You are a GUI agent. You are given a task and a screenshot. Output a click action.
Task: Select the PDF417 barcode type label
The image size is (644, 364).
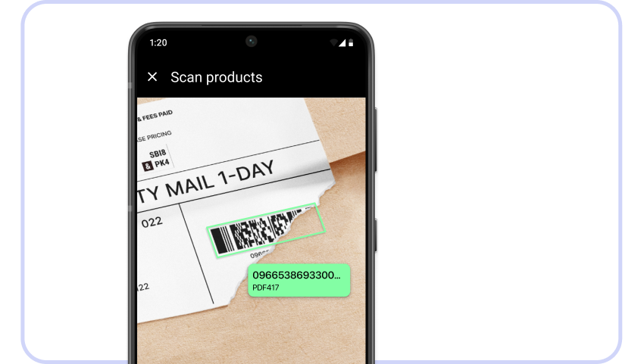click(x=266, y=288)
